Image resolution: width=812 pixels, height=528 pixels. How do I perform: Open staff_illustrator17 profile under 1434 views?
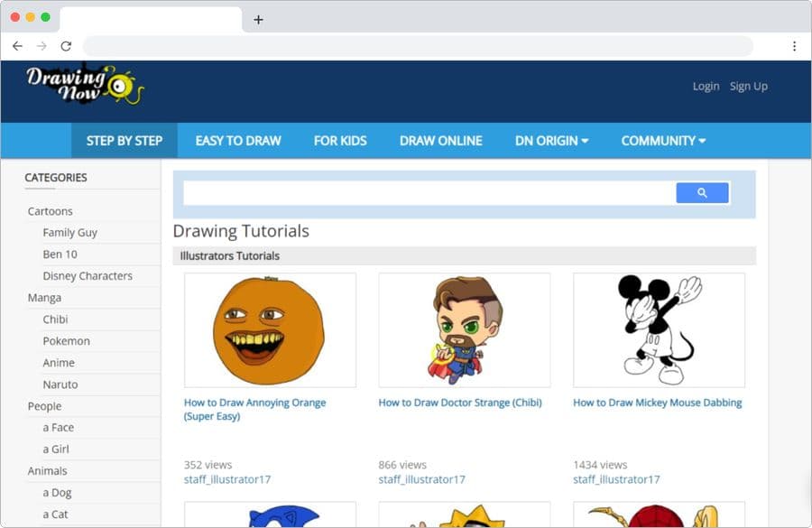(x=616, y=480)
